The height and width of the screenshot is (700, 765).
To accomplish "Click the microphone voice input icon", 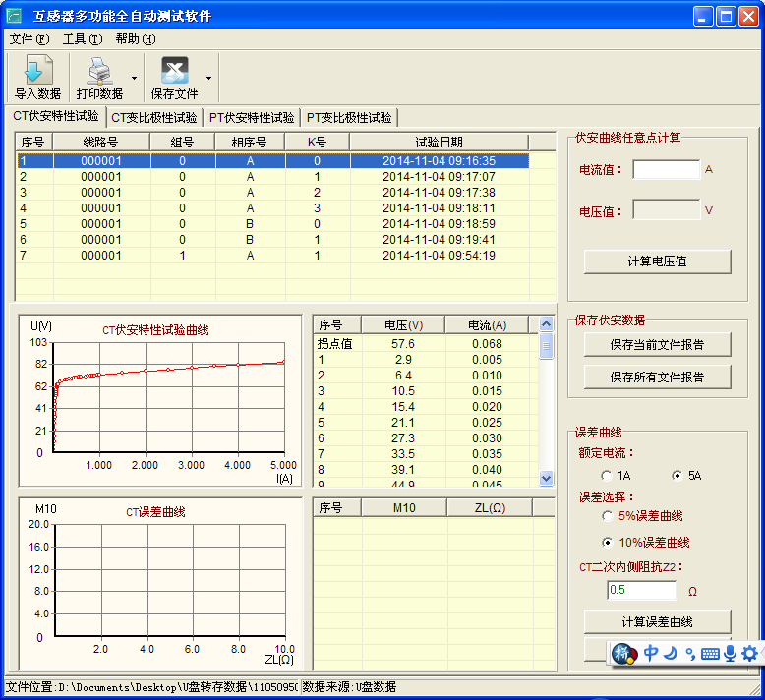I will coord(730,653).
